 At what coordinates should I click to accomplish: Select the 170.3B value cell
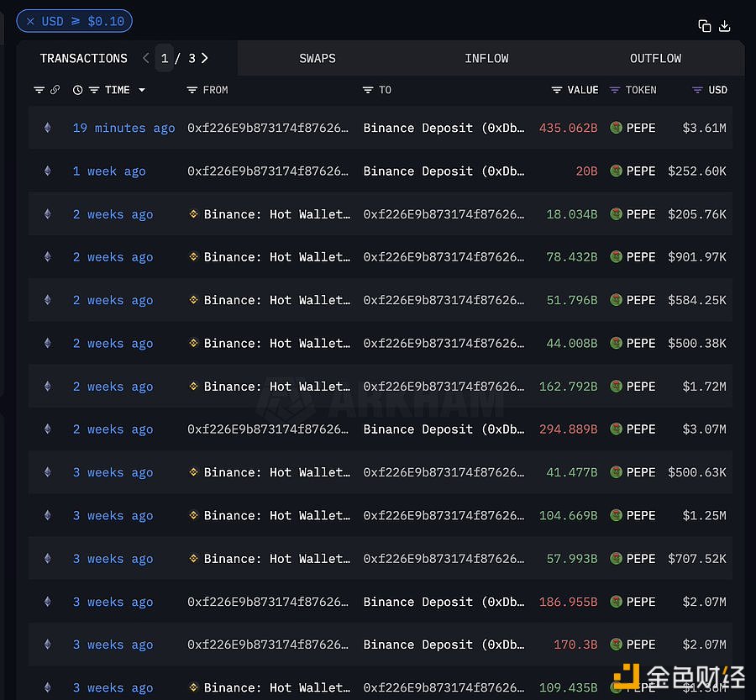[x=575, y=645]
